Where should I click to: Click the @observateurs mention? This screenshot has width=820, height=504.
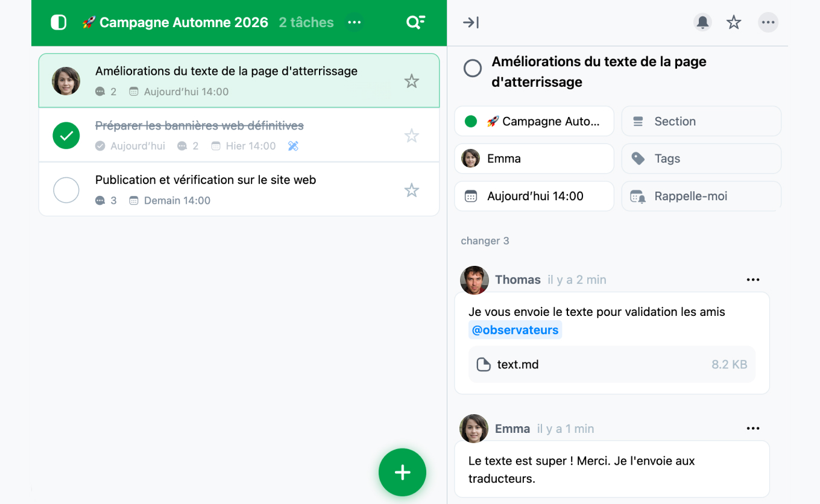pos(515,330)
